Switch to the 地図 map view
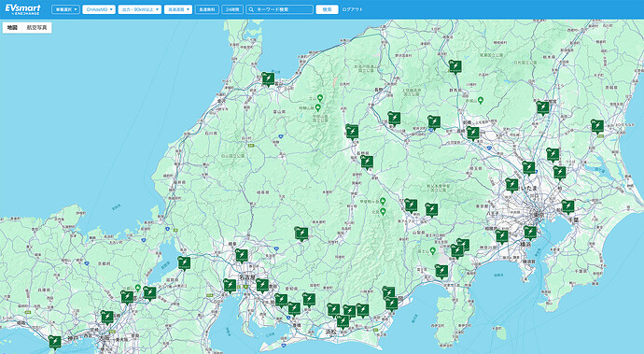 point(12,28)
